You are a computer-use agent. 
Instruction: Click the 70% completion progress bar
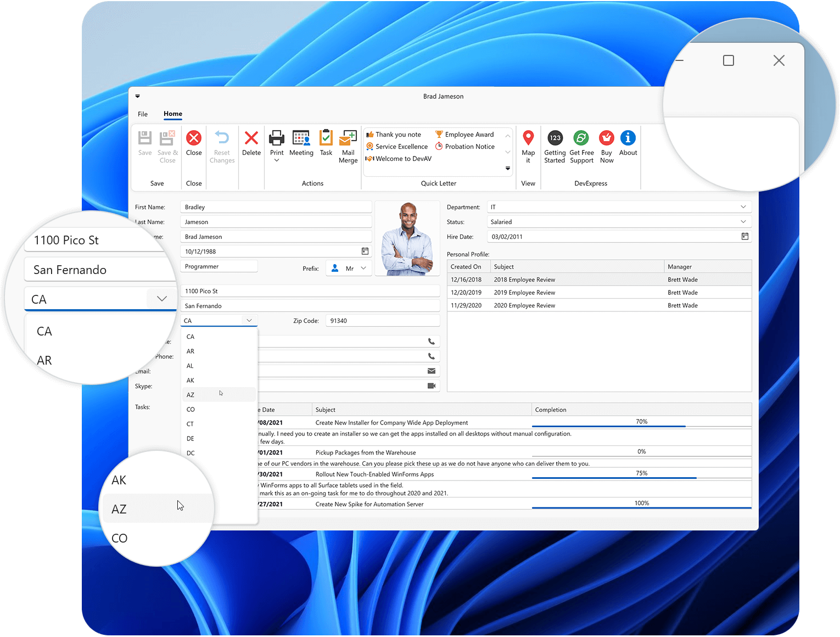pos(641,422)
